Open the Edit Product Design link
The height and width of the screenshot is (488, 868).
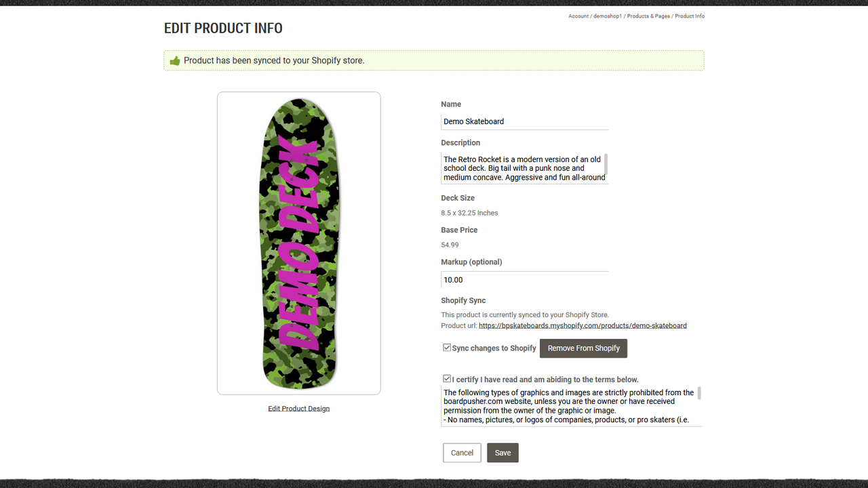298,408
